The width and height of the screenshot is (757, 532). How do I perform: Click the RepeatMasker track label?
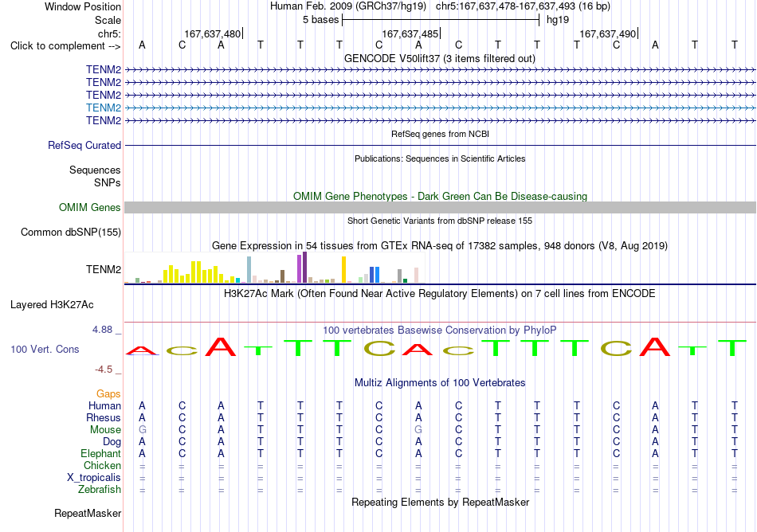tap(88, 513)
